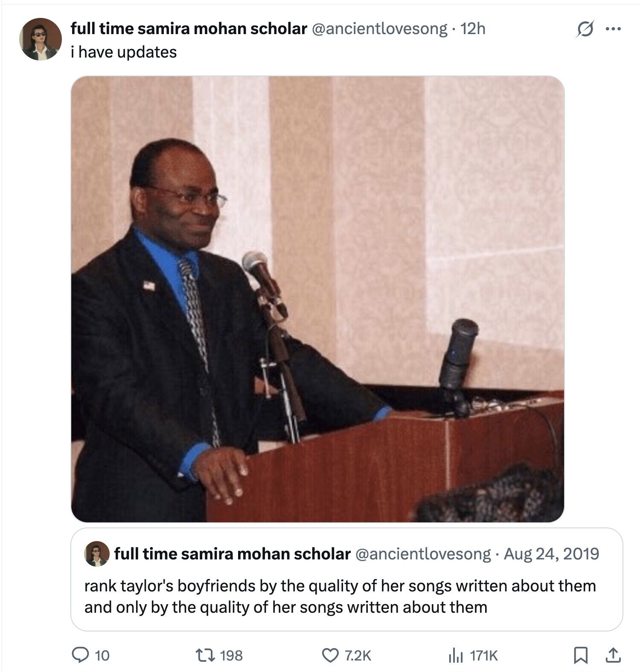Enlarge the podium speaker photo
640x672 pixels.
point(317,298)
